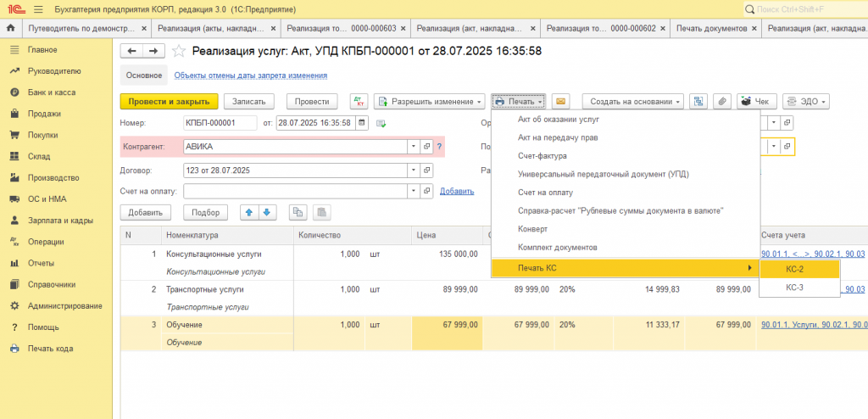This screenshot has height=419, width=868.
Task: Open Счет на оплату dropdown arrow
Action: [x=414, y=191]
